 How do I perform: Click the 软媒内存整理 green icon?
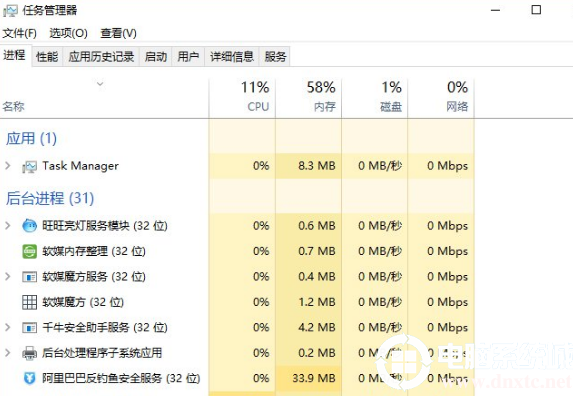pos(29,251)
